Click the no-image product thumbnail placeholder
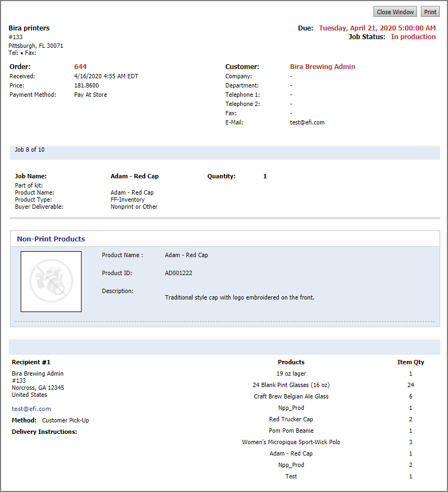The image size is (448, 492). click(51, 282)
